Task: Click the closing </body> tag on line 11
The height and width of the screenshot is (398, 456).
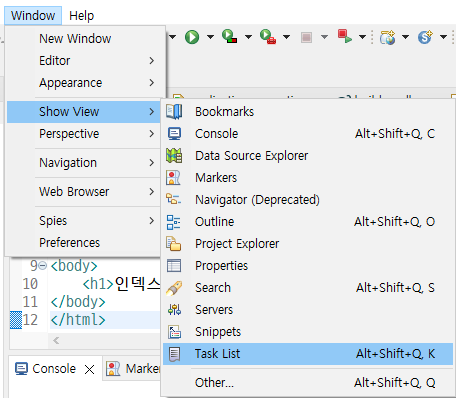Action: click(x=78, y=302)
